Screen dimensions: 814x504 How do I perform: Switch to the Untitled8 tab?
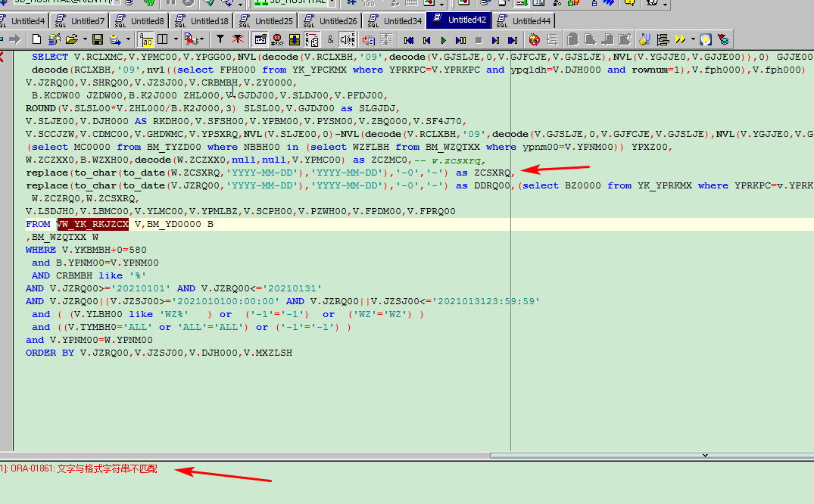point(139,20)
